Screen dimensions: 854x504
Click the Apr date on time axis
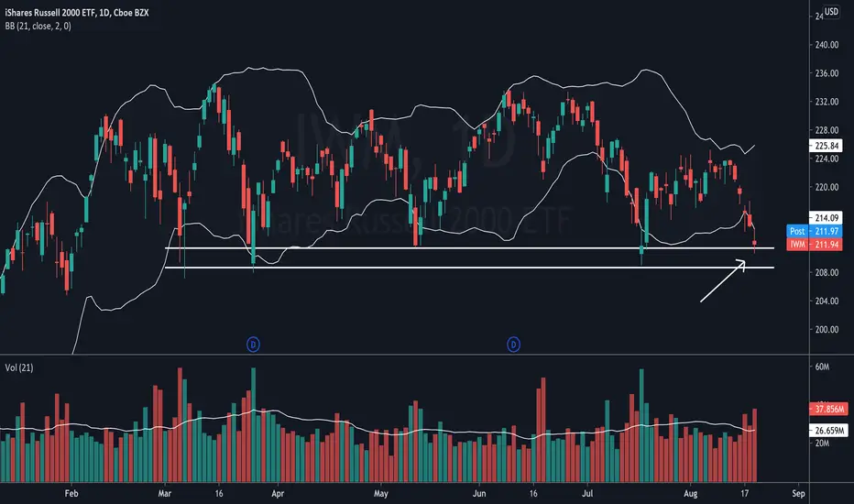[x=278, y=494]
